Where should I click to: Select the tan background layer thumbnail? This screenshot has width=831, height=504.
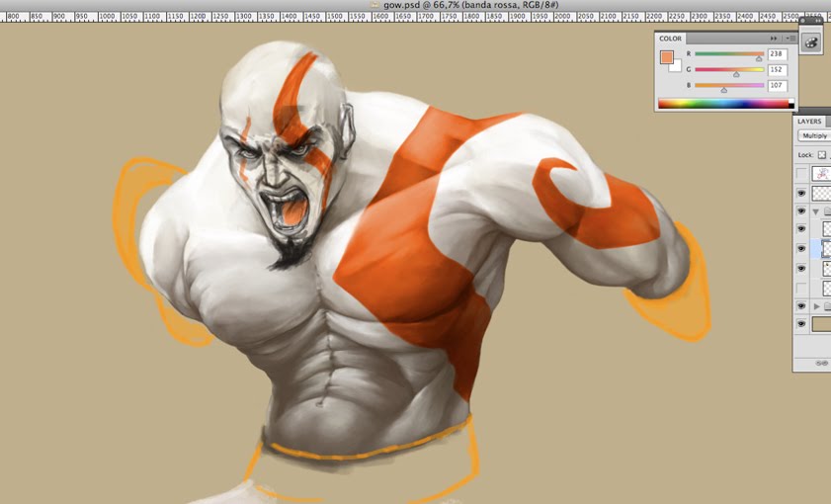click(821, 324)
